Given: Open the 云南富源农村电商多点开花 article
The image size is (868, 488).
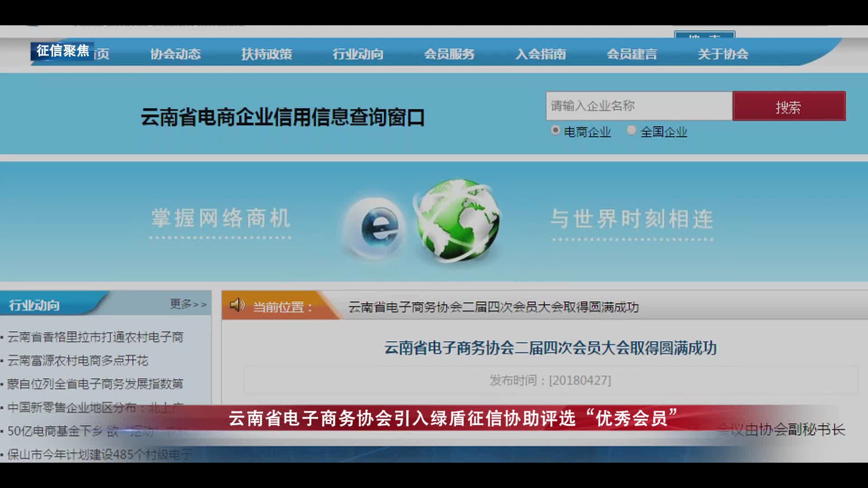Looking at the screenshot, I should pyautogui.click(x=77, y=361).
